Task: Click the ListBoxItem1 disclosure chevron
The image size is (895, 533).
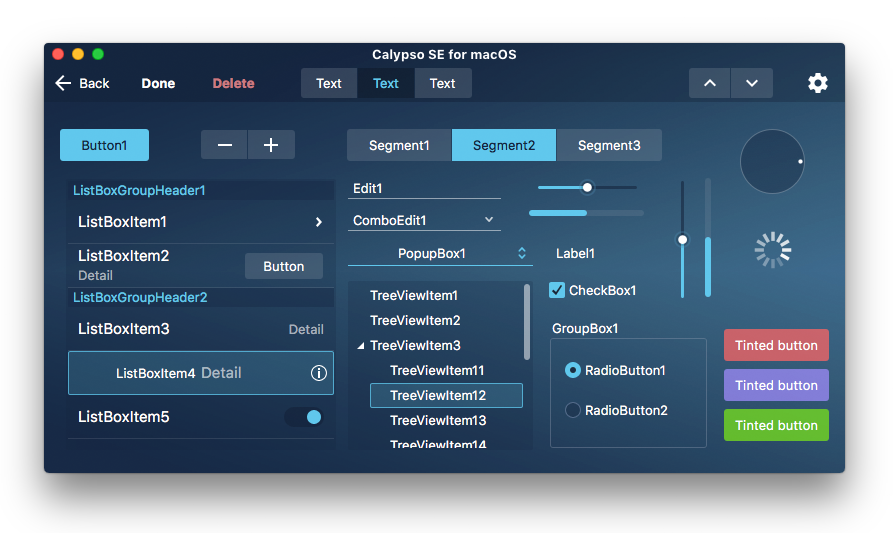Action: [319, 222]
